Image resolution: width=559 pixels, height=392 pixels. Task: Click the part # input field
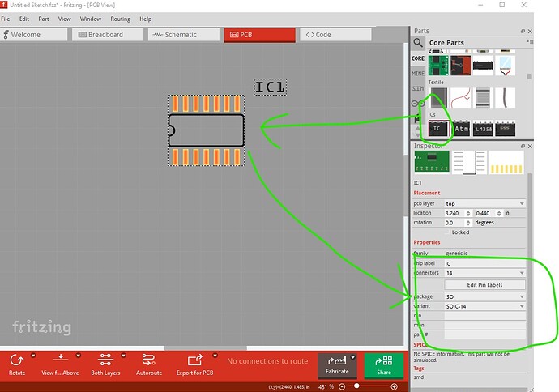click(484, 334)
